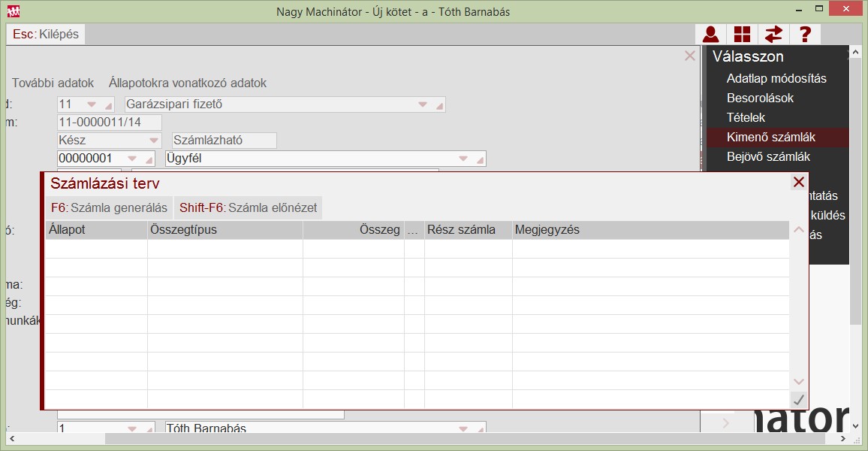Expand the Tóth Barnabás dropdown

click(x=463, y=428)
